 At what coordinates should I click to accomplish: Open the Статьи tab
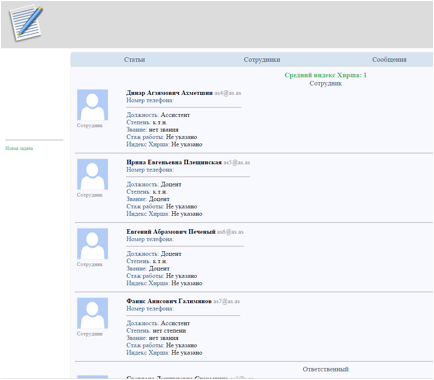point(134,60)
